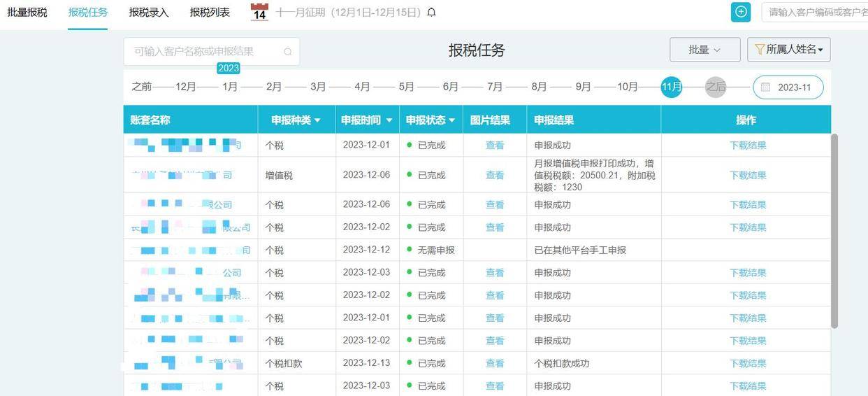The height and width of the screenshot is (396, 868).
Task: Click the 2023-12-12 date cell
Action: 366,249
